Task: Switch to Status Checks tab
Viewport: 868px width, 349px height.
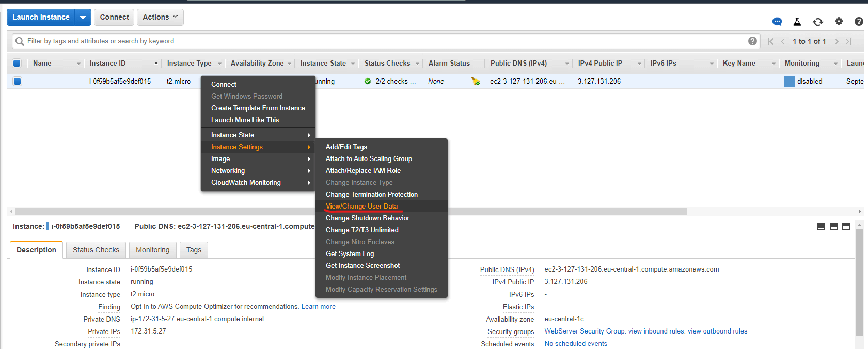Action: (96, 250)
